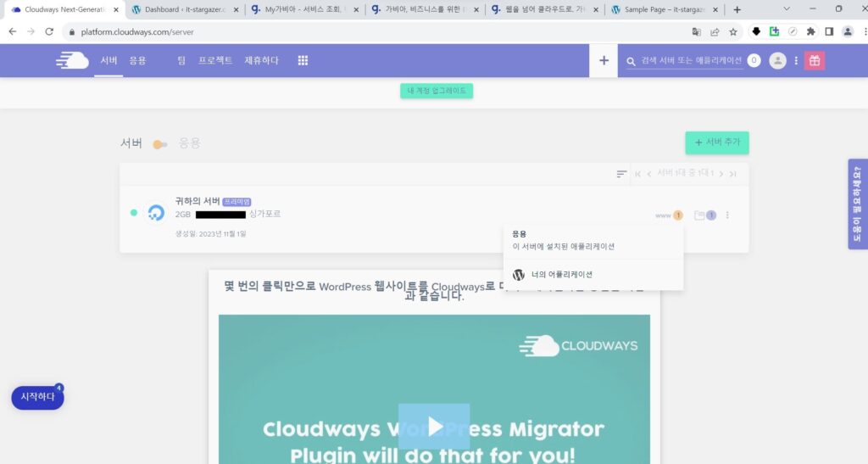The width and height of the screenshot is (868, 464).
Task: Open the Chrome profile icon
Action: pyautogui.click(x=848, y=31)
